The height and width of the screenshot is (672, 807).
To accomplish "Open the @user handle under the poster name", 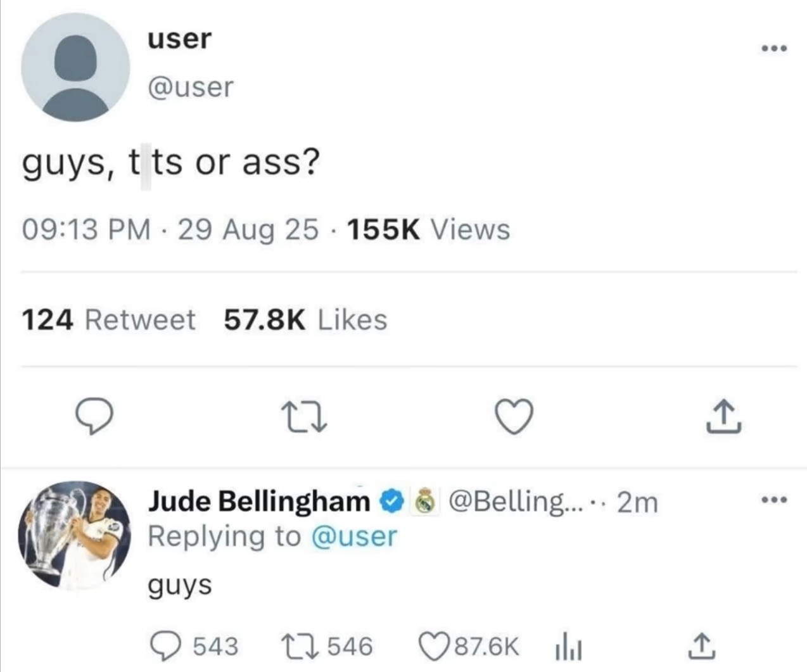I will [x=191, y=87].
